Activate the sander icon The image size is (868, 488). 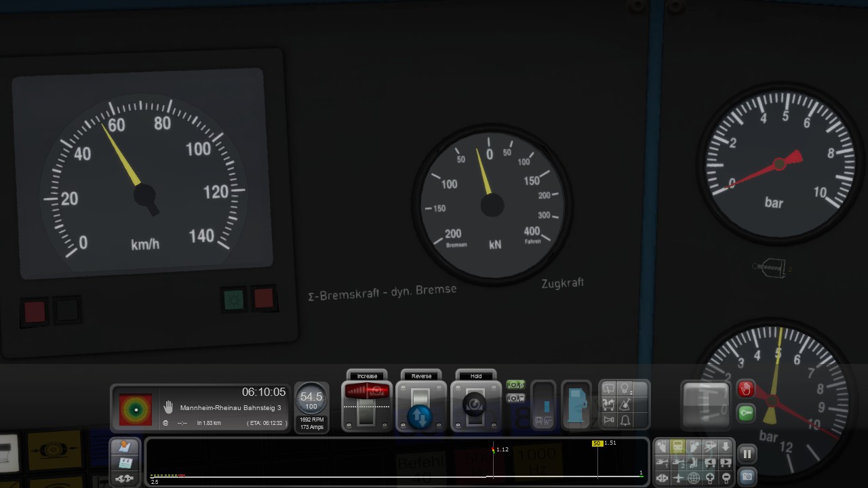click(625, 405)
